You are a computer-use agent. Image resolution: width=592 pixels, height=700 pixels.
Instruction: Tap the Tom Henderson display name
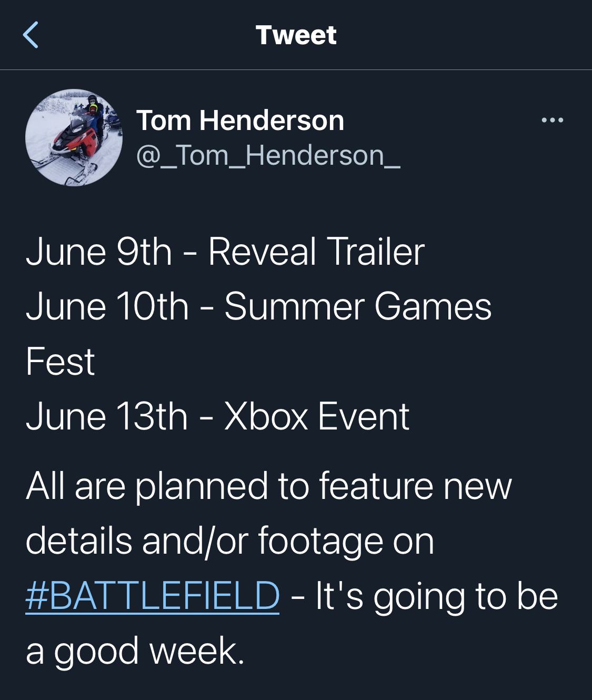(x=240, y=121)
